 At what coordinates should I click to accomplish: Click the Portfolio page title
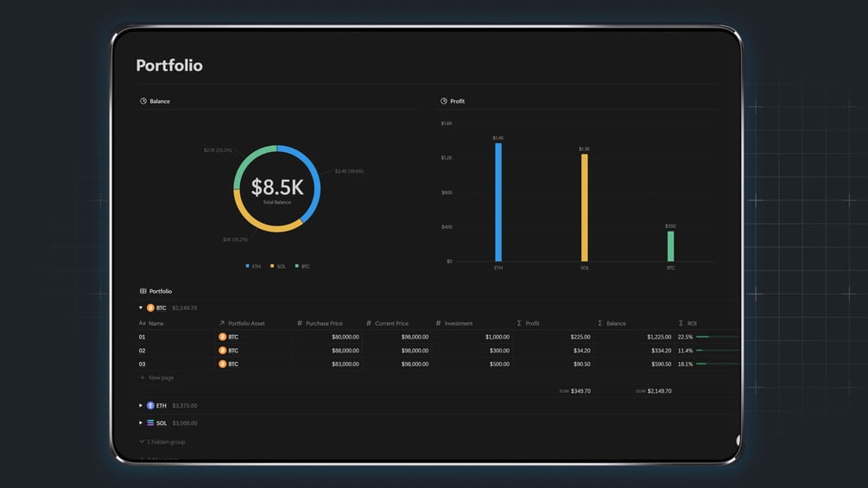click(169, 66)
